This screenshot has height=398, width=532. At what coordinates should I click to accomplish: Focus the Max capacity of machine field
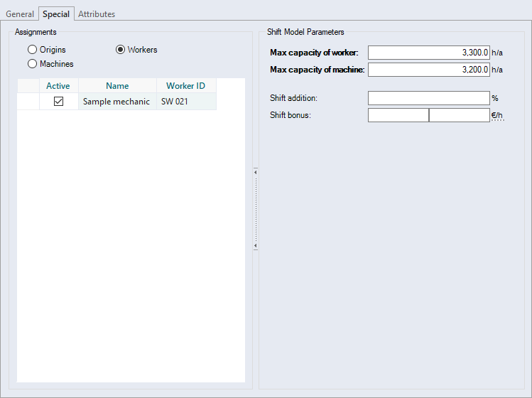point(428,70)
